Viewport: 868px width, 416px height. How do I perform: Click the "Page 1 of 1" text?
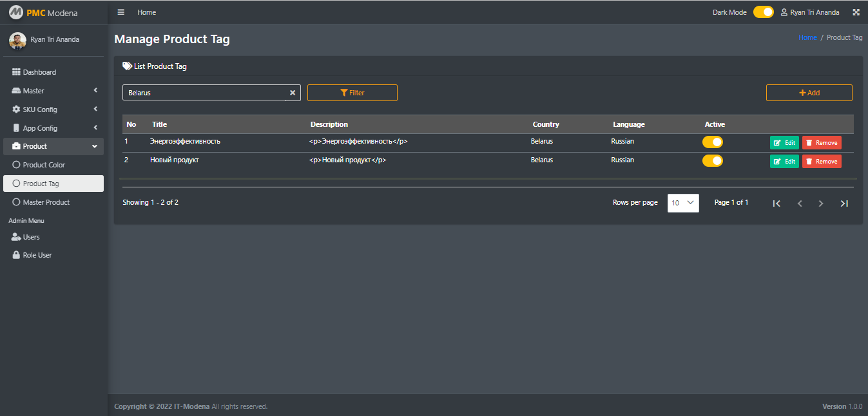click(731, 202)
